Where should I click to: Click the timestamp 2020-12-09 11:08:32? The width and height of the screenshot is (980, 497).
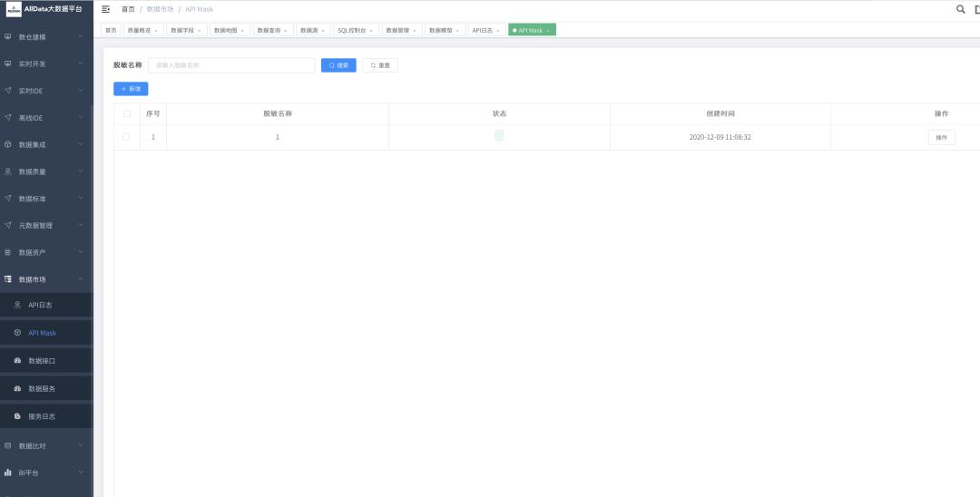click(x=720, y=137)
